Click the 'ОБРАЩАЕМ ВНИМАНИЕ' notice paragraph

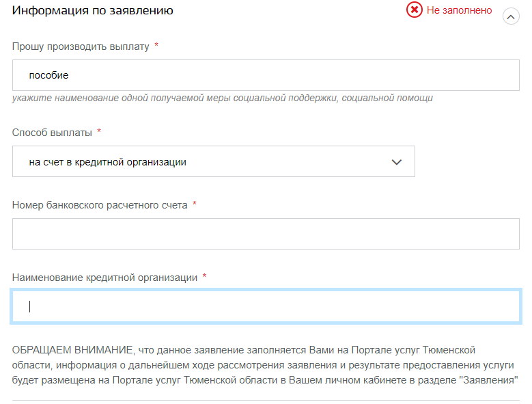point(266,364)
